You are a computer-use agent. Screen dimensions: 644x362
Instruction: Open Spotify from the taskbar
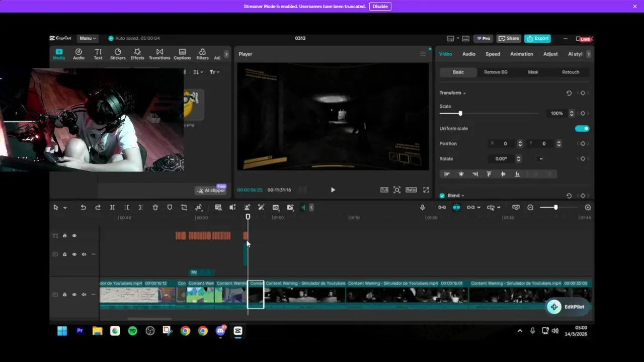point(132,331)
